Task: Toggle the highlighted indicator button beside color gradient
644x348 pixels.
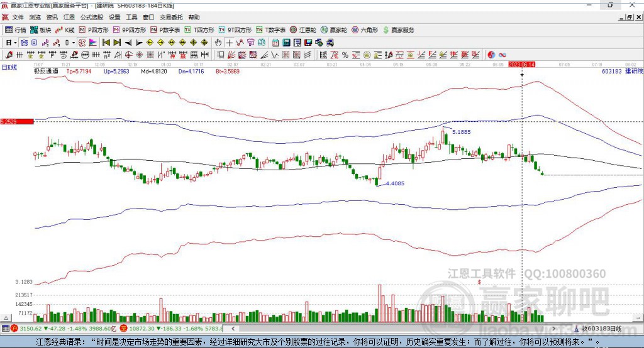Action: tap(82, 43)
